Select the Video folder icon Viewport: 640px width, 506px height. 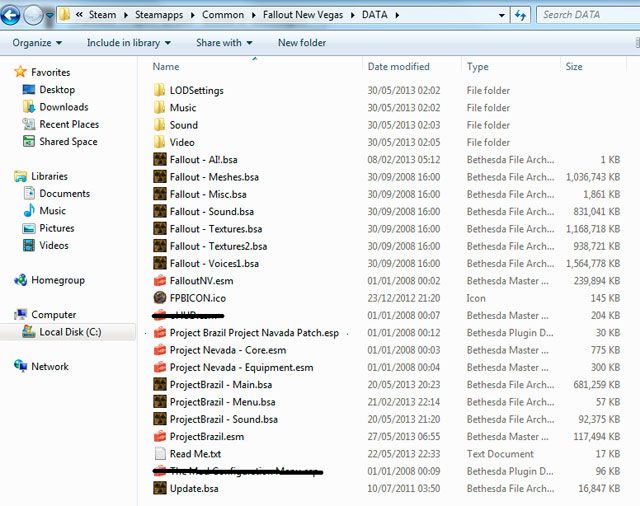(x=160, y=142)
